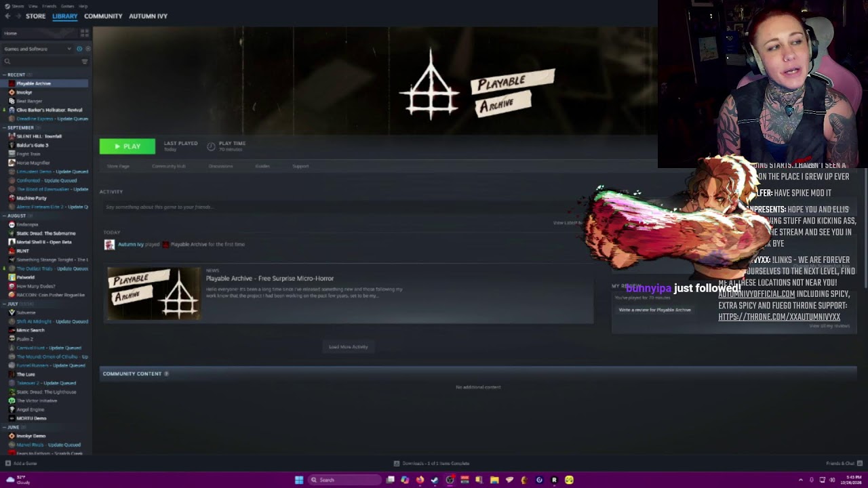Screen dimensions: 868x488
Task: Collapse the SEPTEMBER category
Action: pos(4,127)
